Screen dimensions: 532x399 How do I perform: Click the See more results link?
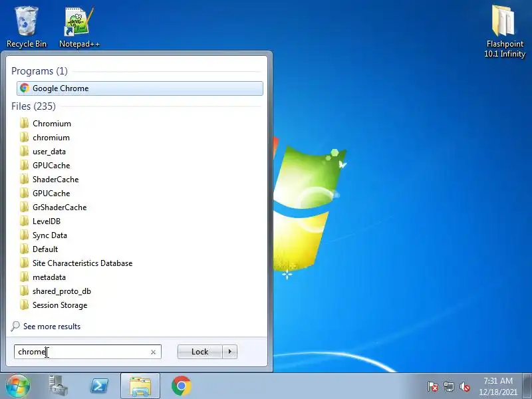click(52, 327)
